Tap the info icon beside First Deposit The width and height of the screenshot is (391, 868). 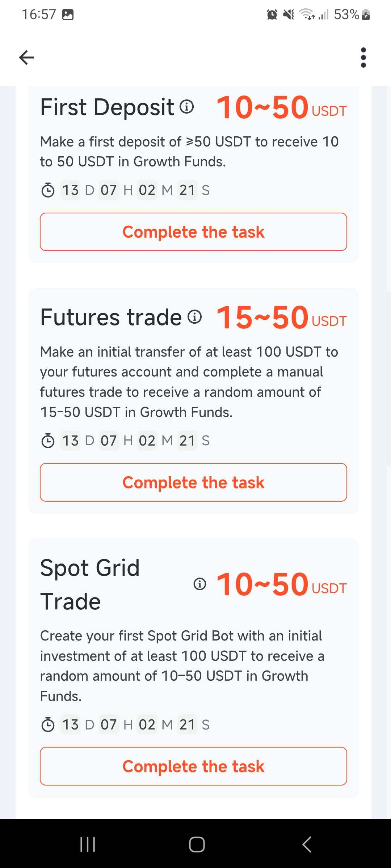click(x=187, y=107)
